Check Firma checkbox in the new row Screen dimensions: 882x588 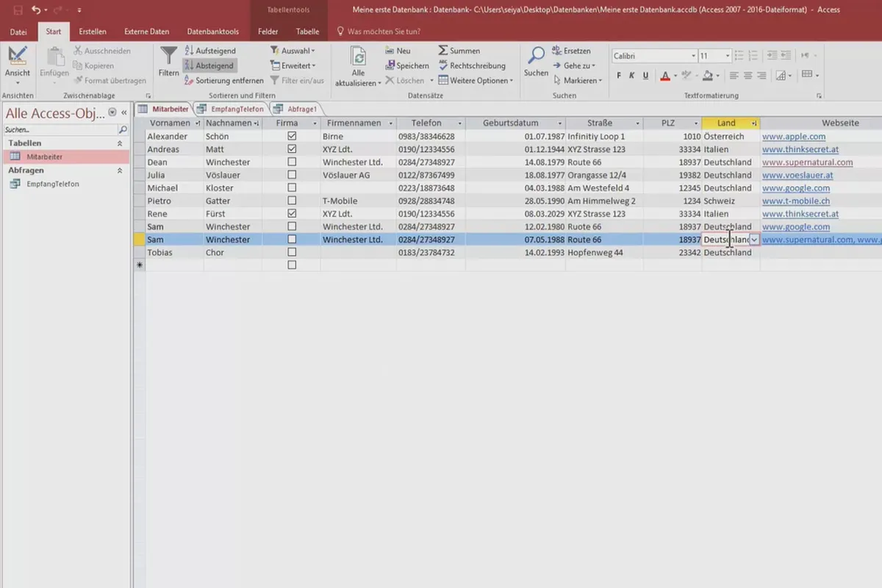pos(292,265)
